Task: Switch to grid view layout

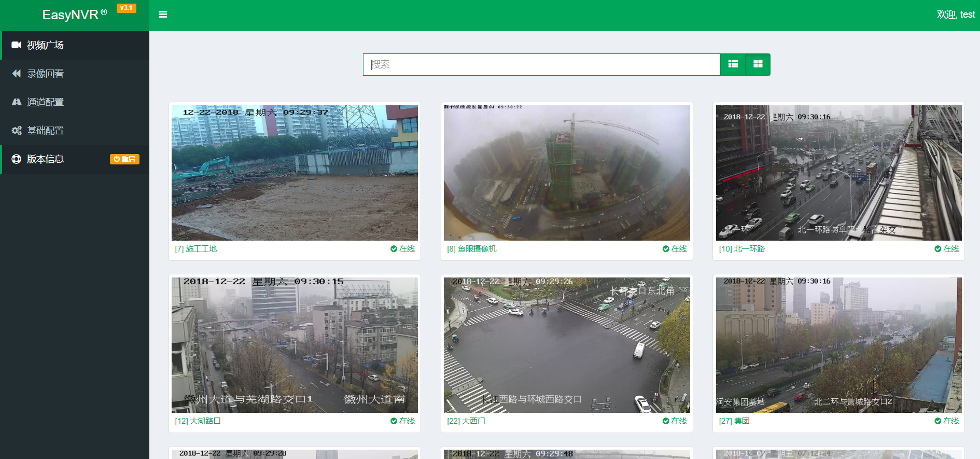Action: 758,64
